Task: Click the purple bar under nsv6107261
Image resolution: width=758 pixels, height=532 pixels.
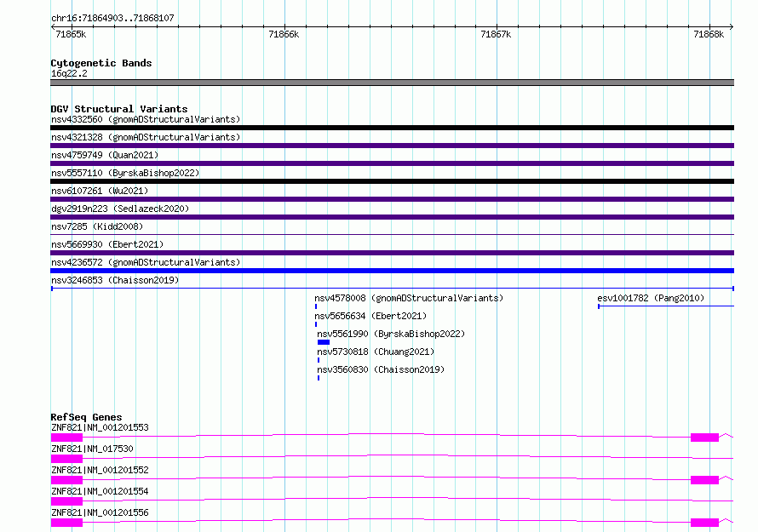Action: (392, 199)
